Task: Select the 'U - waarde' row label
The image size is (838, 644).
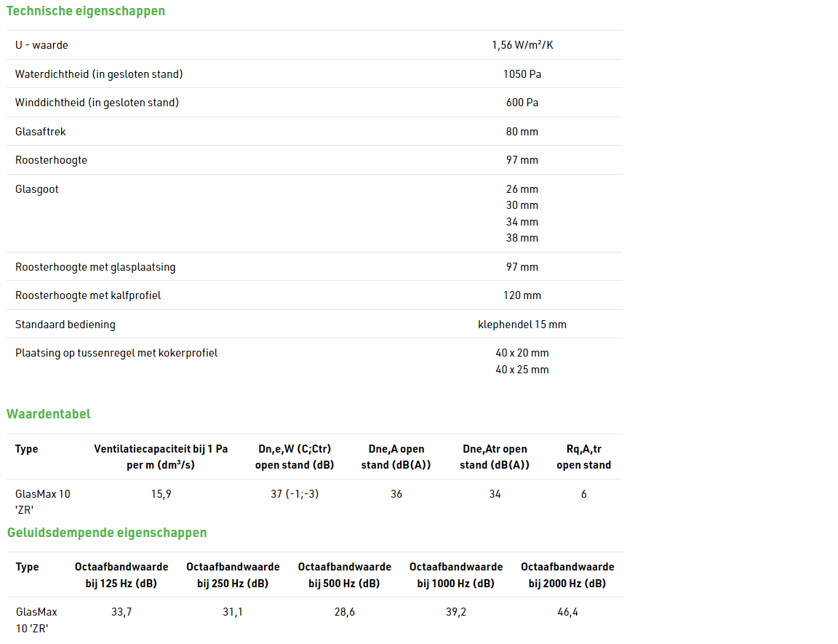Action: (41, 45)
